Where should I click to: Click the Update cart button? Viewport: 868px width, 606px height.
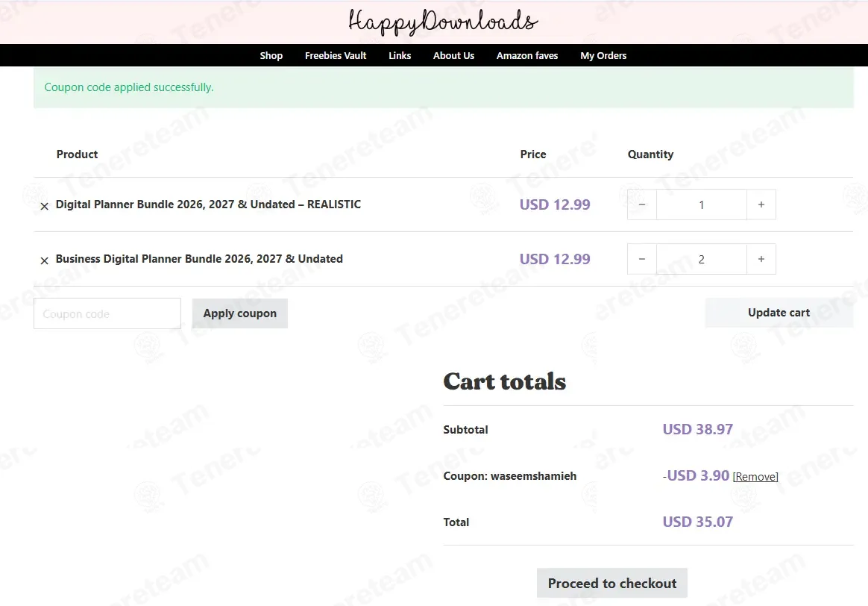point(779,313)
